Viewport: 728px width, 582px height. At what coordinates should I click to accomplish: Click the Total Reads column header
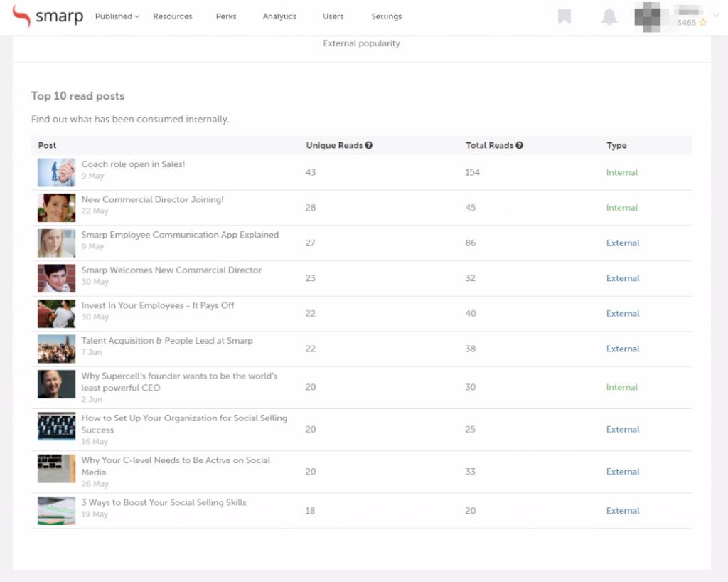pos(489,145)
